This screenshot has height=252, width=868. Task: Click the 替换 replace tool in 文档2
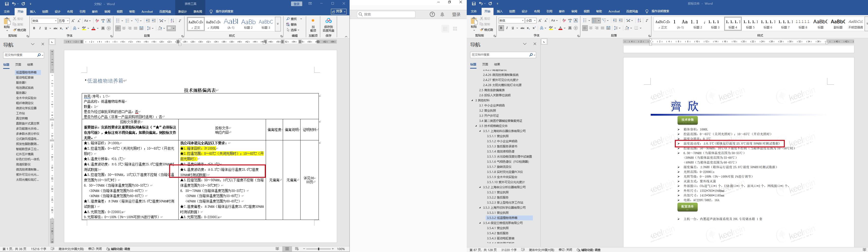point(292,24)
